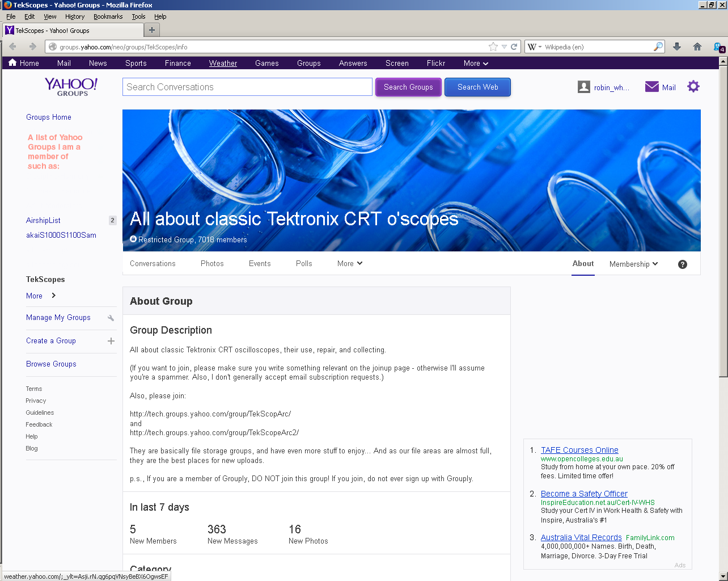Click Browse Groups link
The width and height of the screenshot is (728, 581).
(x=51, y=364)
